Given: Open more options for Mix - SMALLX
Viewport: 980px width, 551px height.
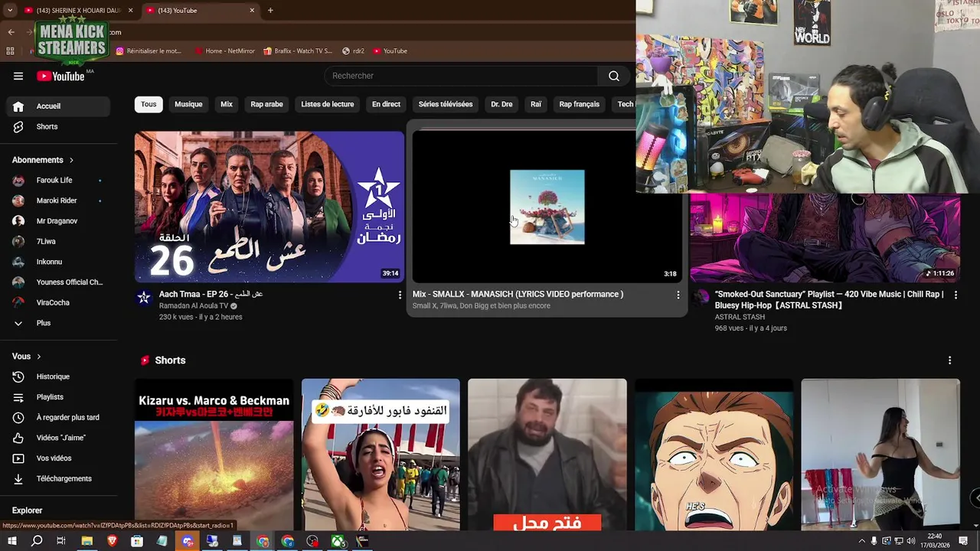Looking at the screenshot, I should [x=678, y=295].
